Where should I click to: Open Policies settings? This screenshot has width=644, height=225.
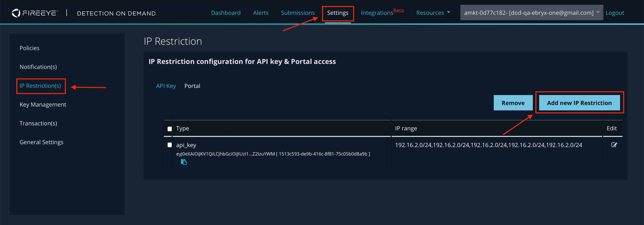[x=29, y=48]
